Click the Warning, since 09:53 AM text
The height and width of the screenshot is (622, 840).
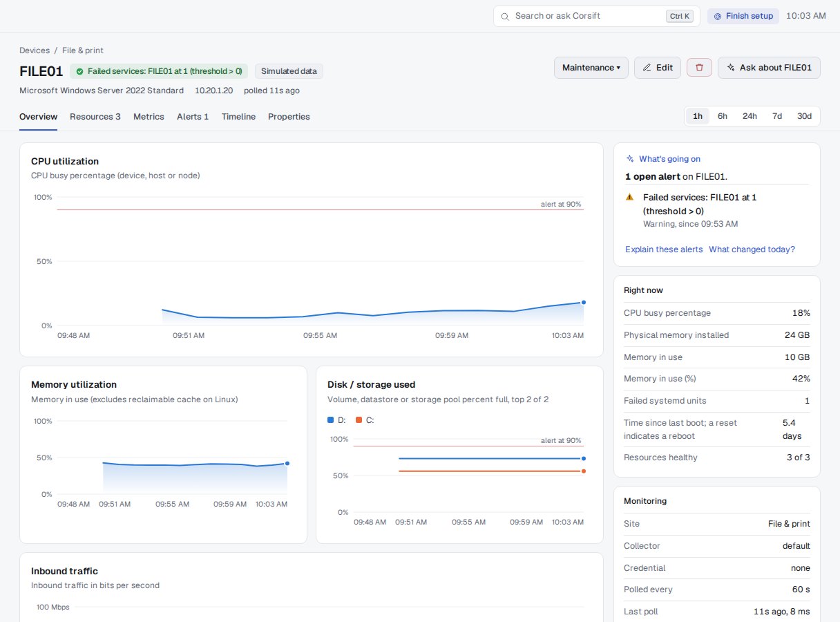(x=690, y=224)
